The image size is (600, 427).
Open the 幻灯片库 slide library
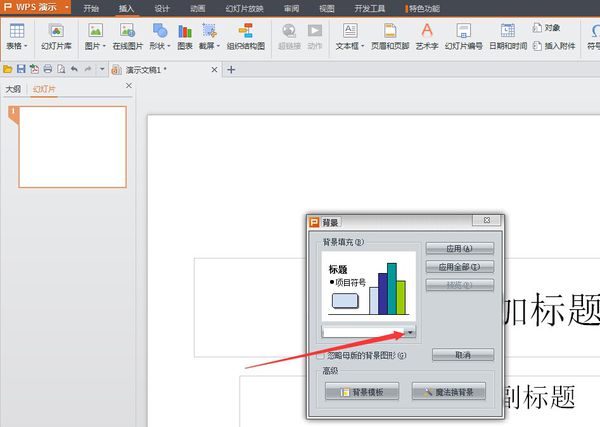56,38
